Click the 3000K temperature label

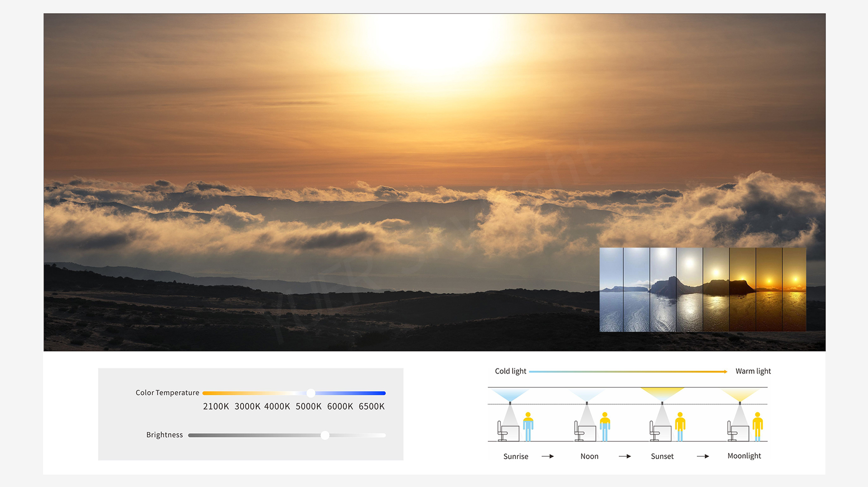(247, 406)
